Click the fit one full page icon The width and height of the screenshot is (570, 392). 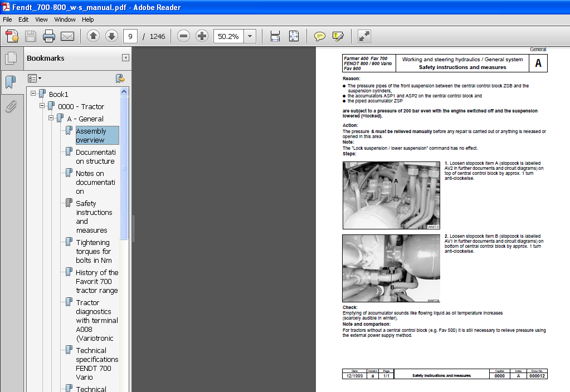point(294,36)
